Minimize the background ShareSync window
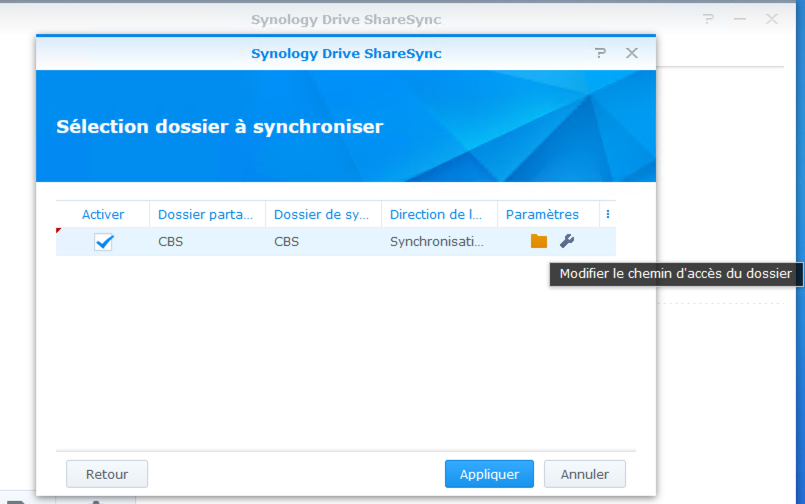The image size is (805, 504). (740, 20)
